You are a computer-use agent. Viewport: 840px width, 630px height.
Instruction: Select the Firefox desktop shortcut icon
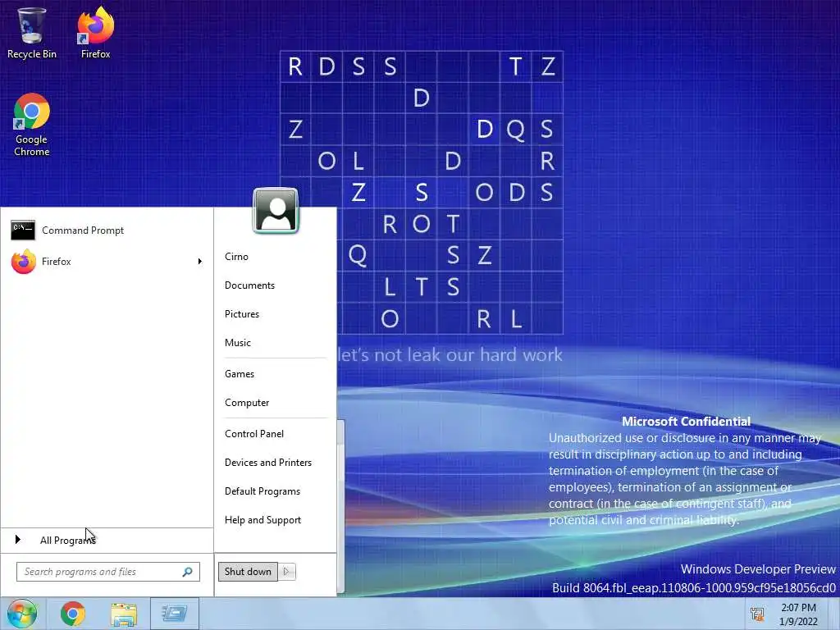pyautogui.click(x=95, y=33)
